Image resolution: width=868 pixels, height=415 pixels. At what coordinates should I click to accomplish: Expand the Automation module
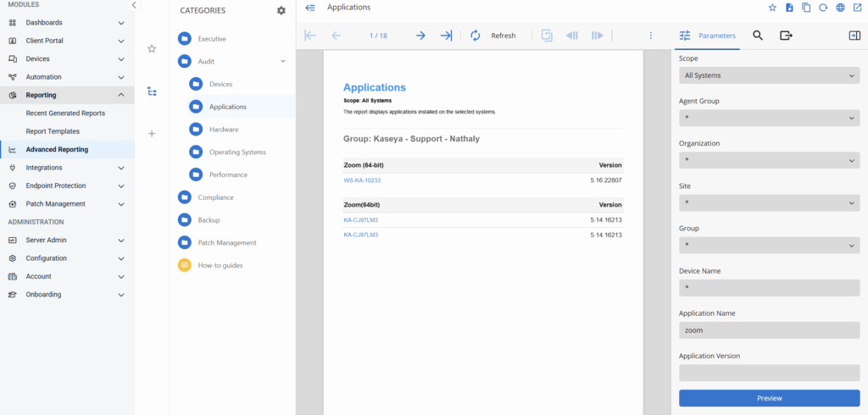pos(121,77)
